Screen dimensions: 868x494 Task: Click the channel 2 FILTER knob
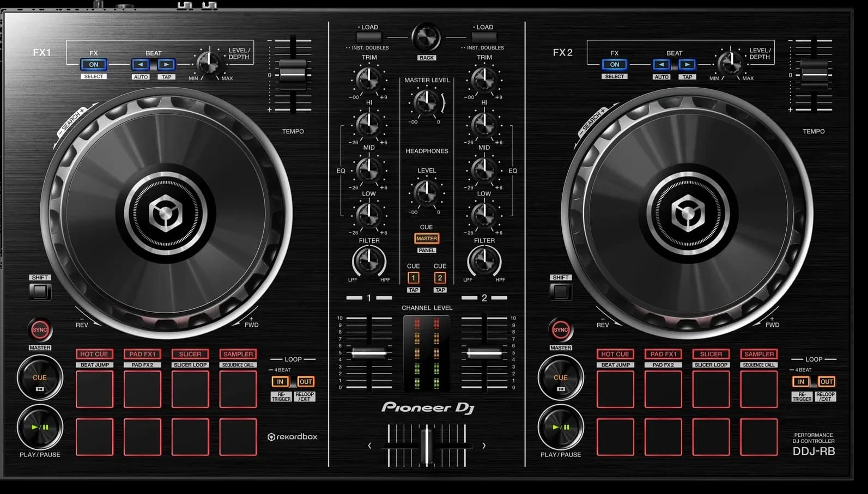(x=484, y=261)
